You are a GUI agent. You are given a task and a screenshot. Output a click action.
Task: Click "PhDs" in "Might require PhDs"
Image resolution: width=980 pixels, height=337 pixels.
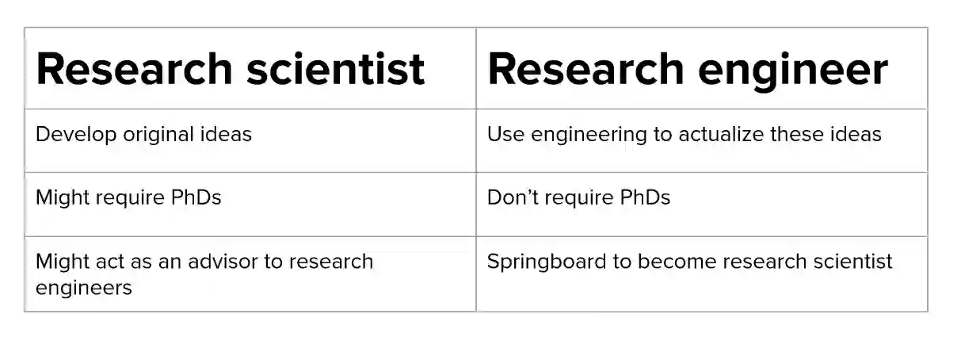(x=196, y=197)
